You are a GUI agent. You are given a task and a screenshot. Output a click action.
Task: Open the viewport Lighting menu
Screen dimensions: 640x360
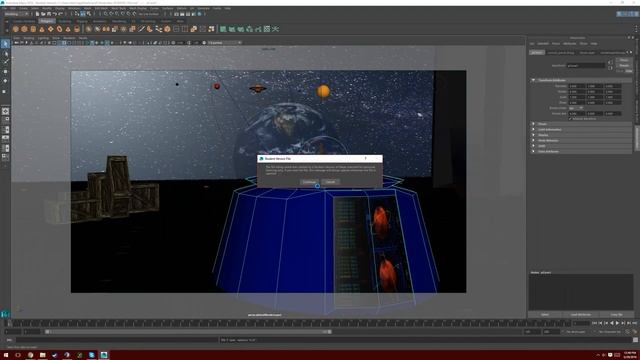point(43,38)
